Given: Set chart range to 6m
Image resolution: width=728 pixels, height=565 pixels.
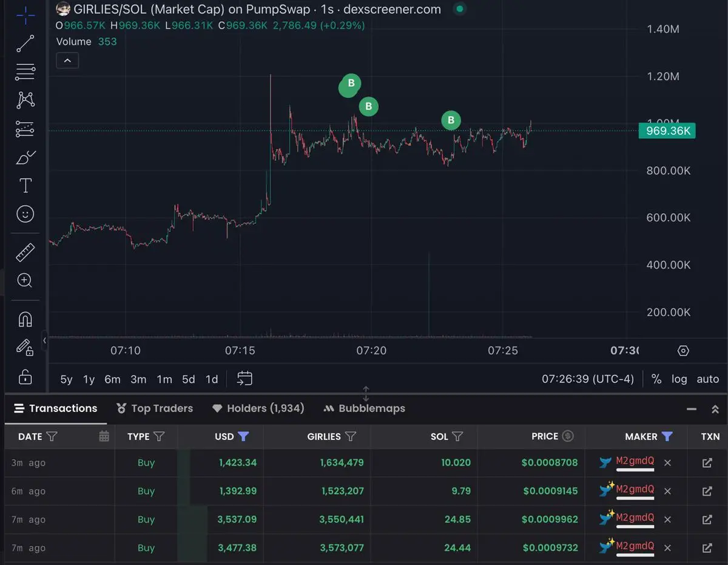Looking at the screenshot, I should (112, 379).
